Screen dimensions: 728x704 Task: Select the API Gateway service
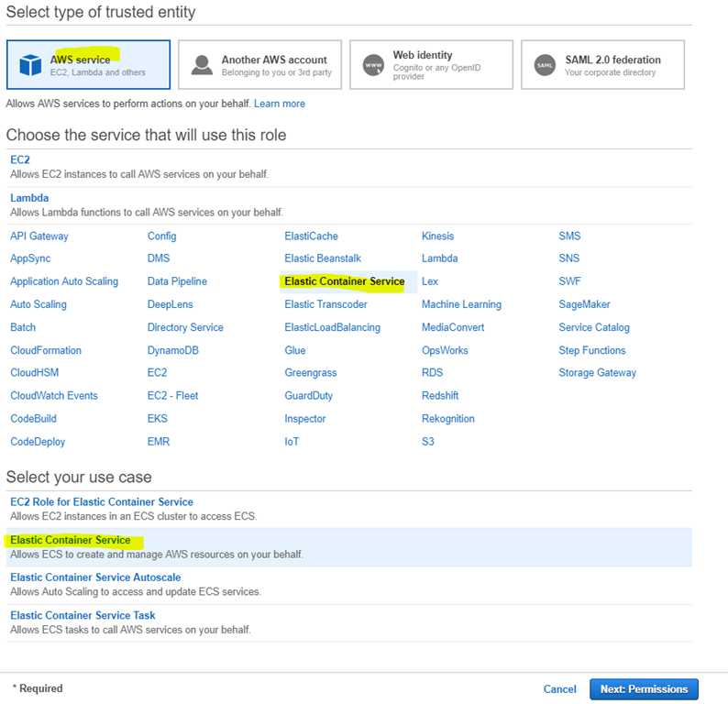point(39,236)
